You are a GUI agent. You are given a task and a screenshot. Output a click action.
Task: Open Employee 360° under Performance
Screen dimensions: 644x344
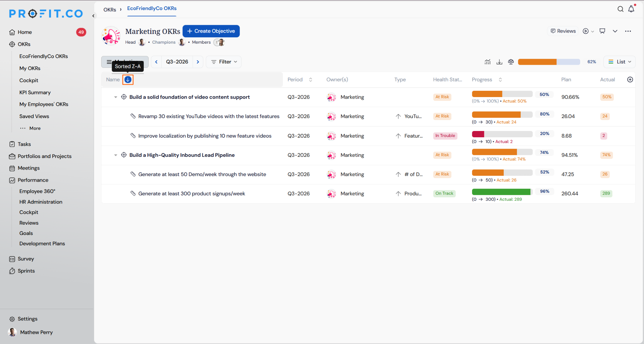pos(37,191)
